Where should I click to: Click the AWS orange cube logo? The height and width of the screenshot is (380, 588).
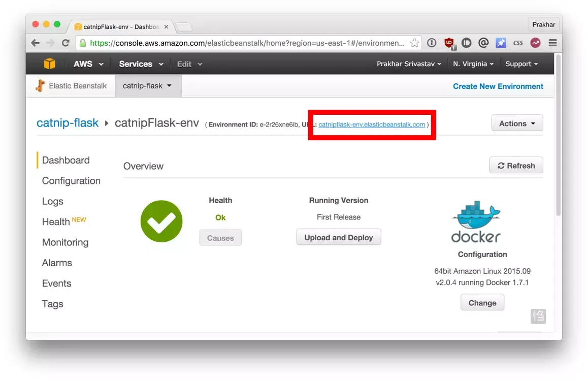49,64
